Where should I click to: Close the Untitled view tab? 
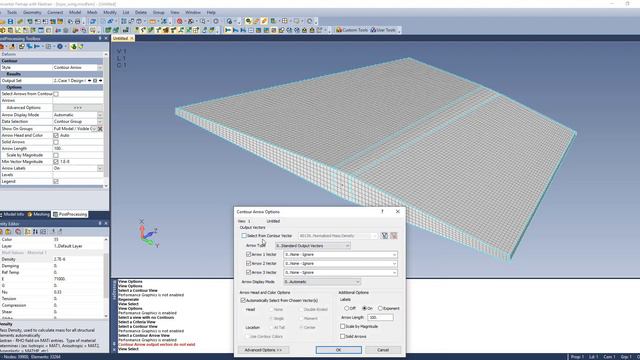(x=131, y=38)
